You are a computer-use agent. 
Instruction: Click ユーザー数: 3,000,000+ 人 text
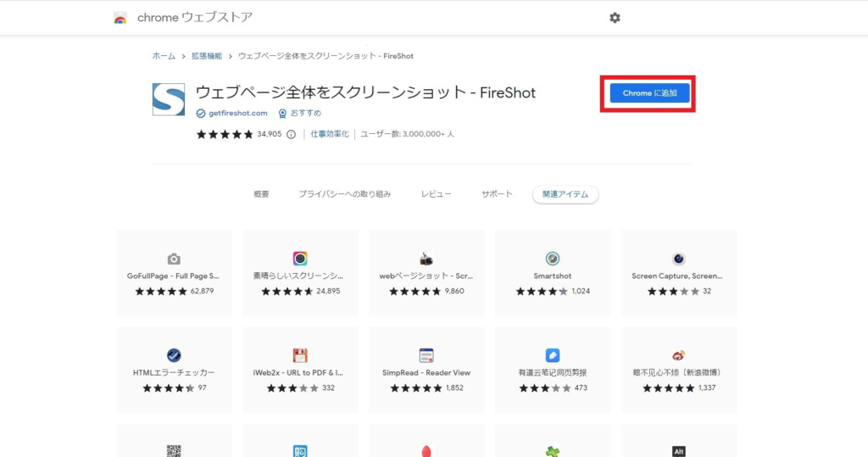[408, 134]
